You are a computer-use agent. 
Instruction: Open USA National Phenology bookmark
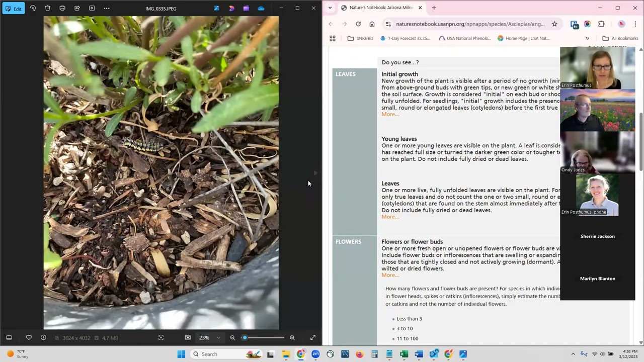465,38
